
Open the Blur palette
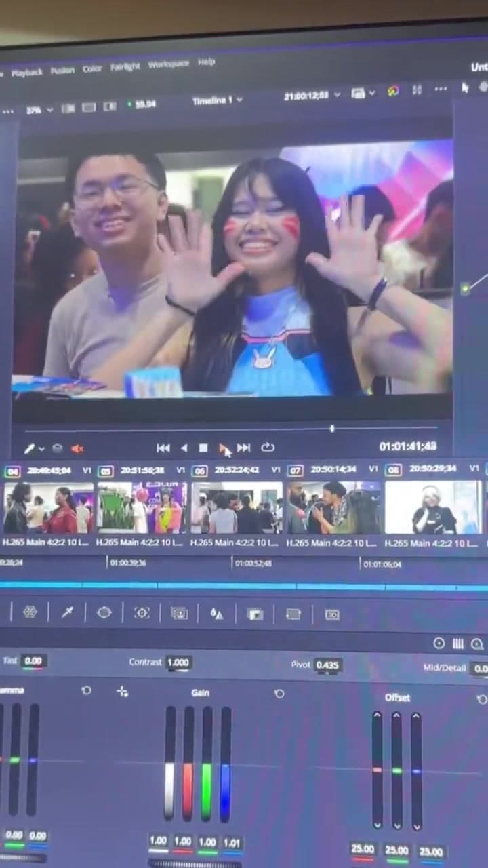coord(216,614)
